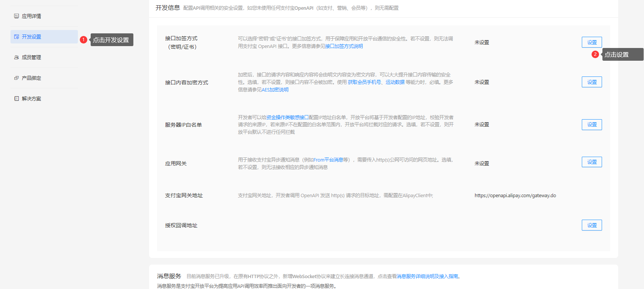Open 接口加签方式说明 link
Screen dimensions: 644x289
[344, 46]
